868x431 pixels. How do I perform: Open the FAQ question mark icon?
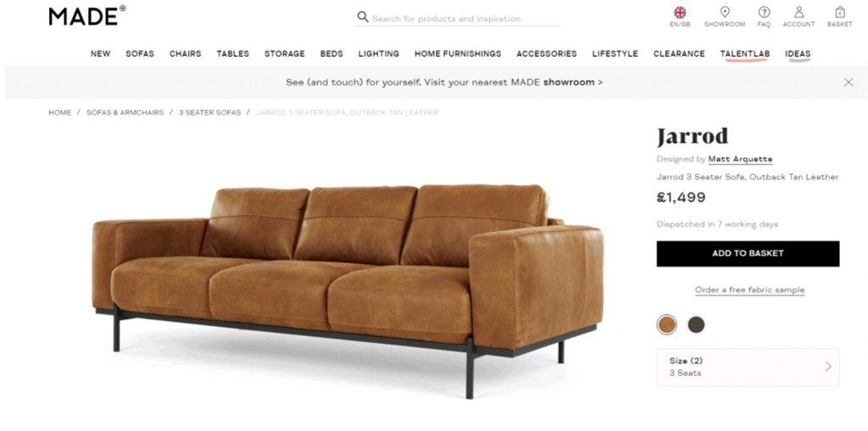point(764,12)
